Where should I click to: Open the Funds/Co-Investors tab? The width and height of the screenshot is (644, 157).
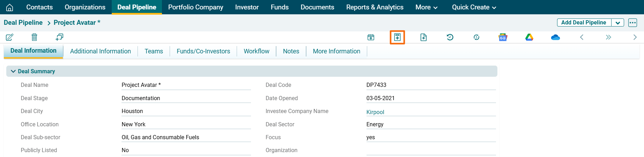coord(203,51)
